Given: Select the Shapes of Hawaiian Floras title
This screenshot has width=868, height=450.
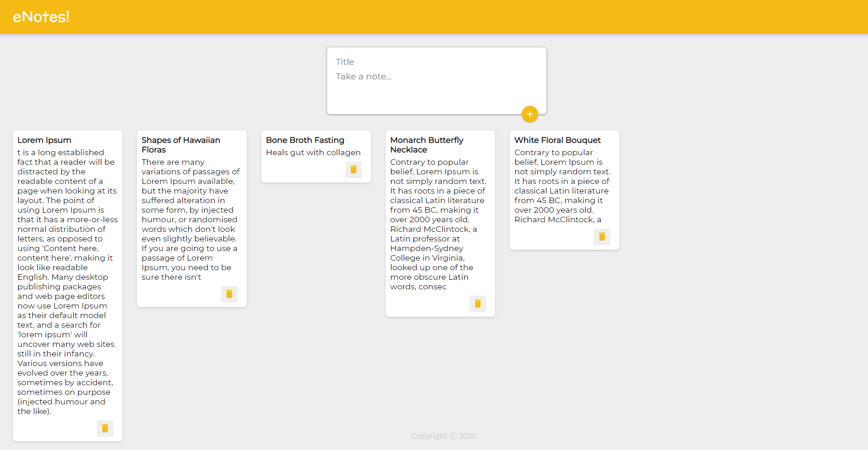Looking at the screenshot, I should click(181, 145).
